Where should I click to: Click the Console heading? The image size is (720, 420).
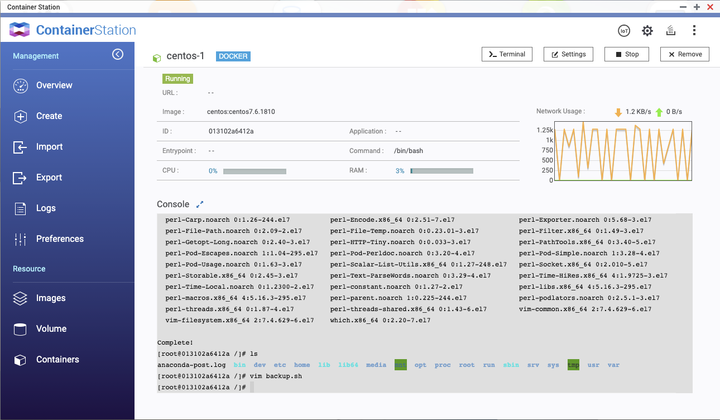pyautogui.click(x=173, y=204)
